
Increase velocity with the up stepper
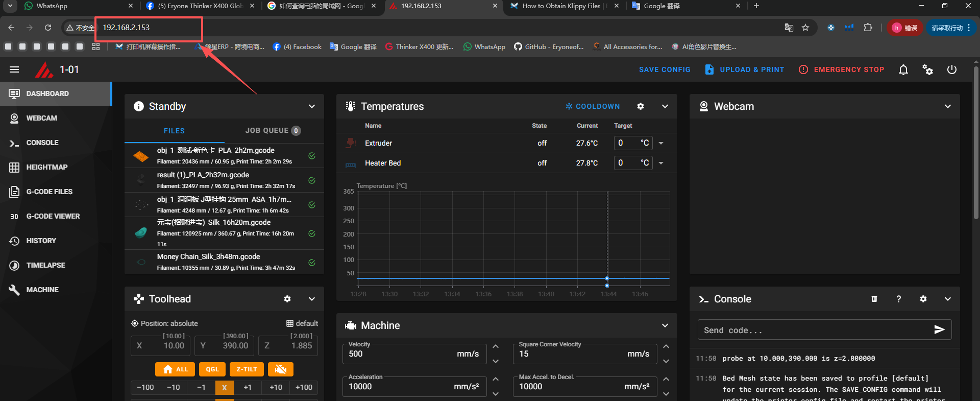(x=495, y=347)
